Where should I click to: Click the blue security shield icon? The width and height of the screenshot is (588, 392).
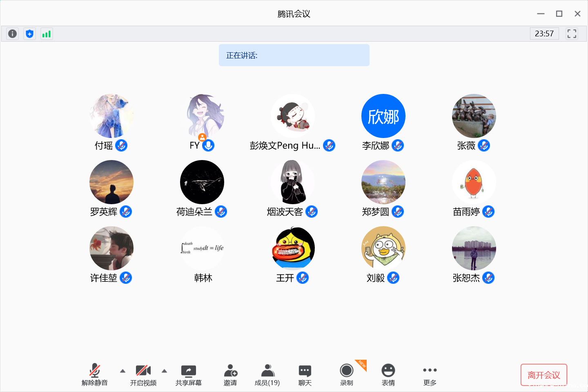coord(29,33)
